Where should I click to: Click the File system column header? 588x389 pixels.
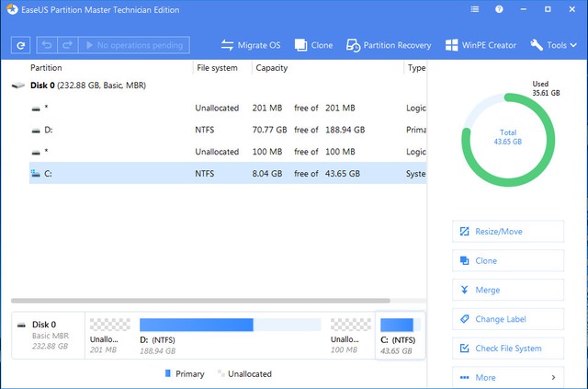click(x=217, y=68)
